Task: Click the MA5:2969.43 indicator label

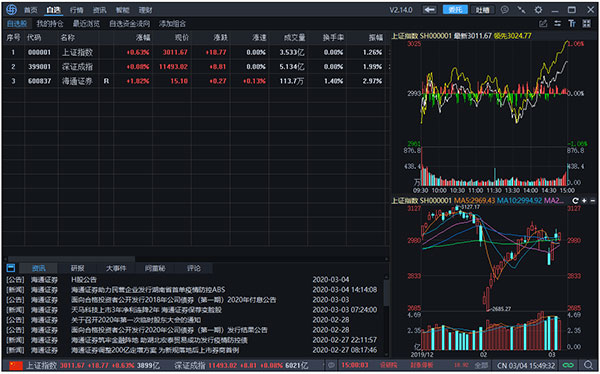Action: [474, 201]
